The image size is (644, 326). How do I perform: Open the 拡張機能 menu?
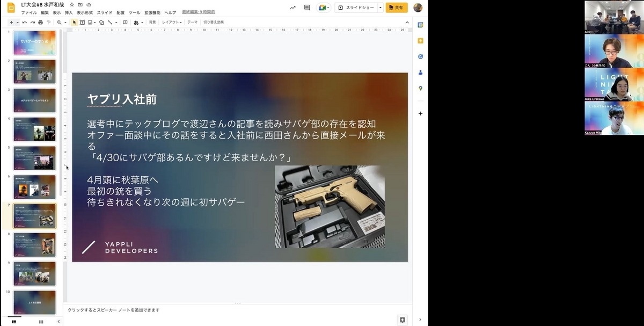click(152, 12)
